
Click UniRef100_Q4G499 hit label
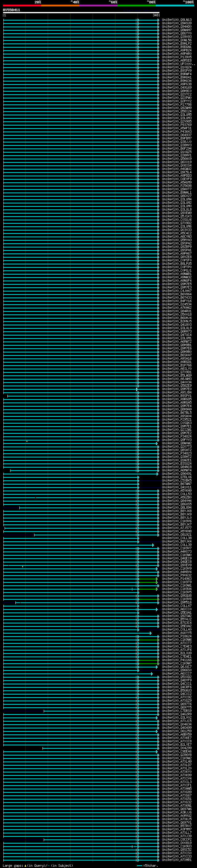point(176,728)
